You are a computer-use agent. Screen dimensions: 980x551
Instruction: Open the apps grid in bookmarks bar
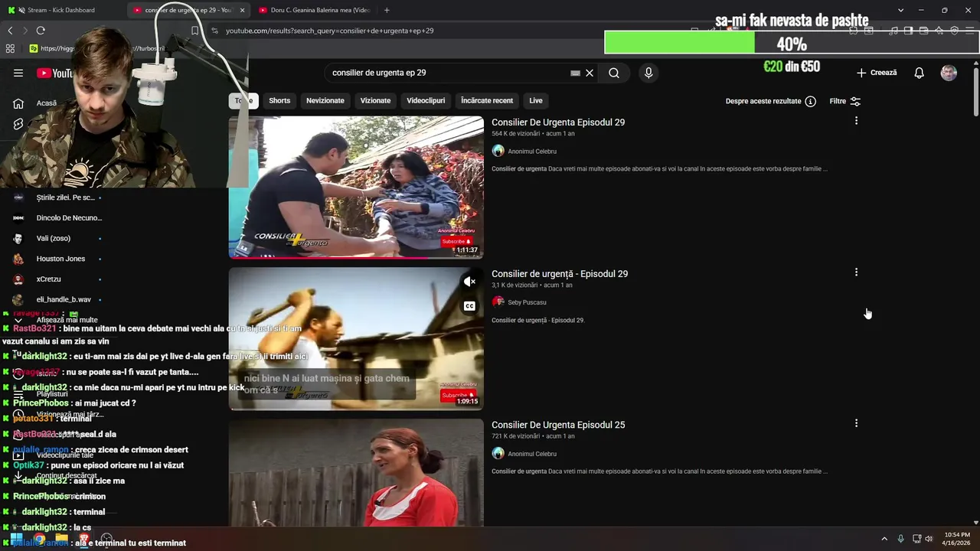pyautogui.click(x=10, y=48)
